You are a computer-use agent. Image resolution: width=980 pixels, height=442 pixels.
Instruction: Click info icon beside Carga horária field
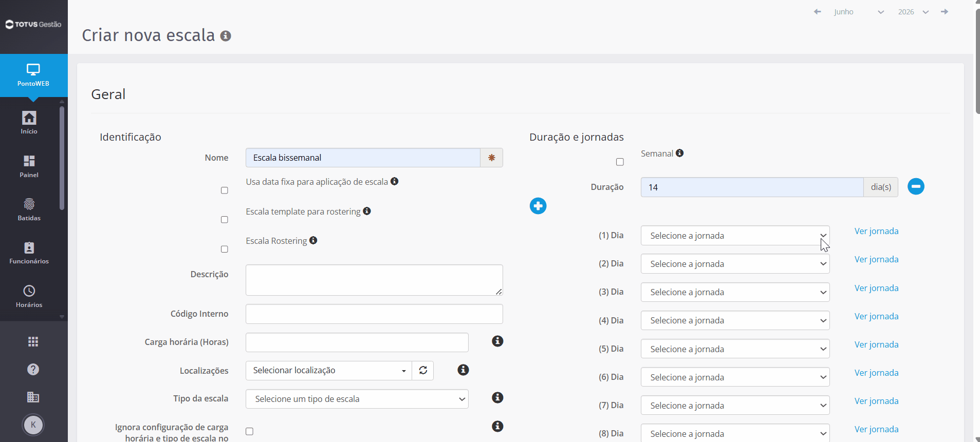(x=497, y=341)
